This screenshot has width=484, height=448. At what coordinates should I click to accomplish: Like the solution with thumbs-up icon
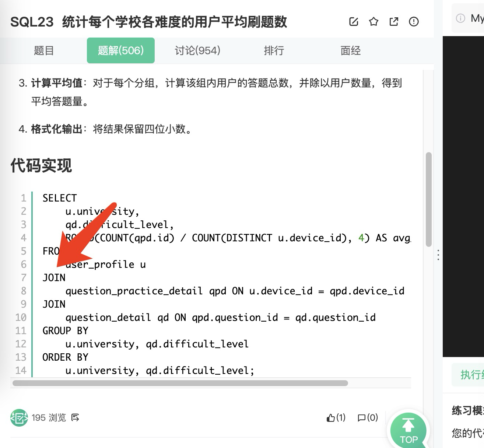331,417
